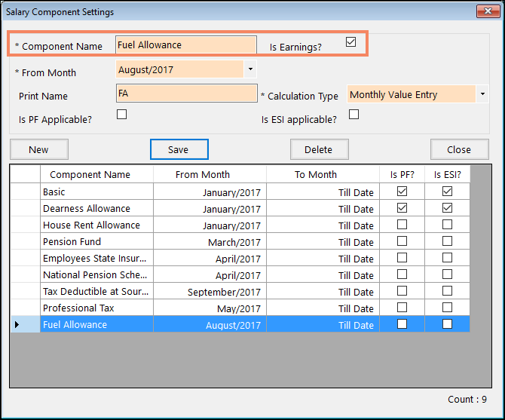The image size is (505, 420).
Task: Check Is PF for Fuel Allowance row
Action: click(x=402, y=324)
